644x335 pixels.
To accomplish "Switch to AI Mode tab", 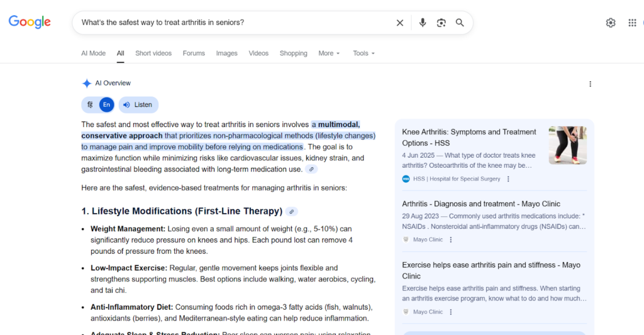I will point(93,53).
